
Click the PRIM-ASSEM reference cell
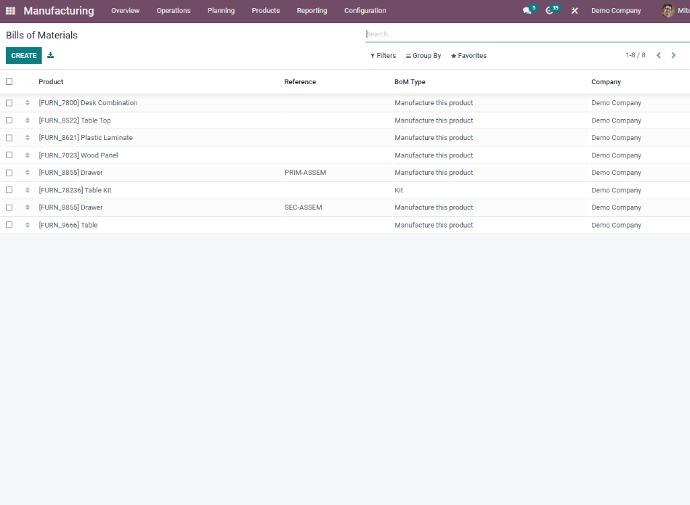(305, 173)
